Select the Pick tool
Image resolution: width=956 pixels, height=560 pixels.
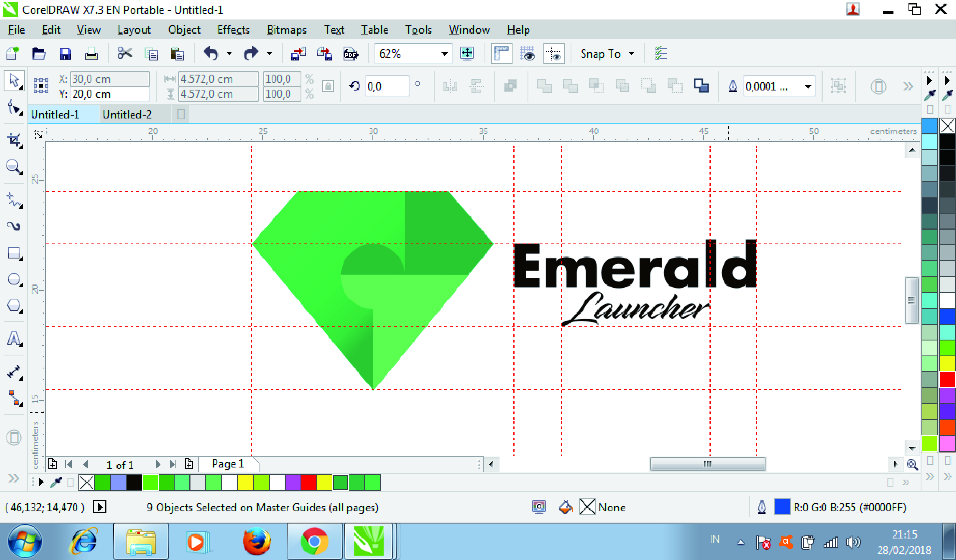tap(14, 80)
